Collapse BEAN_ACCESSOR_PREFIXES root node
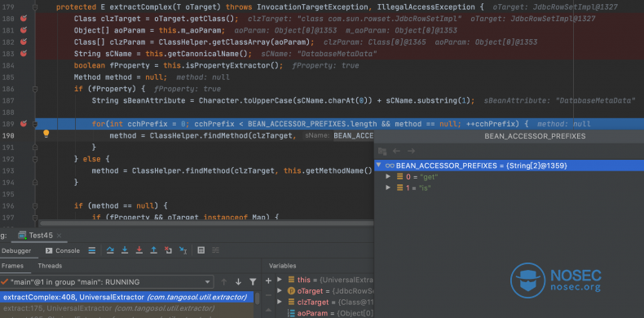 (x=379, y=166)
